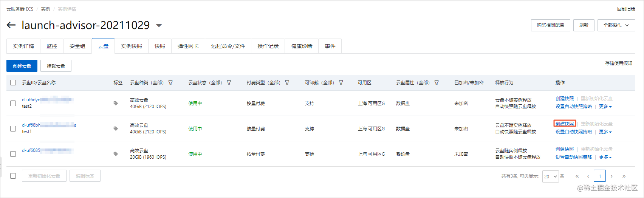
Task: Click 重新初始化云盘 in the test2 row
Action: click(x=597, y=99)
